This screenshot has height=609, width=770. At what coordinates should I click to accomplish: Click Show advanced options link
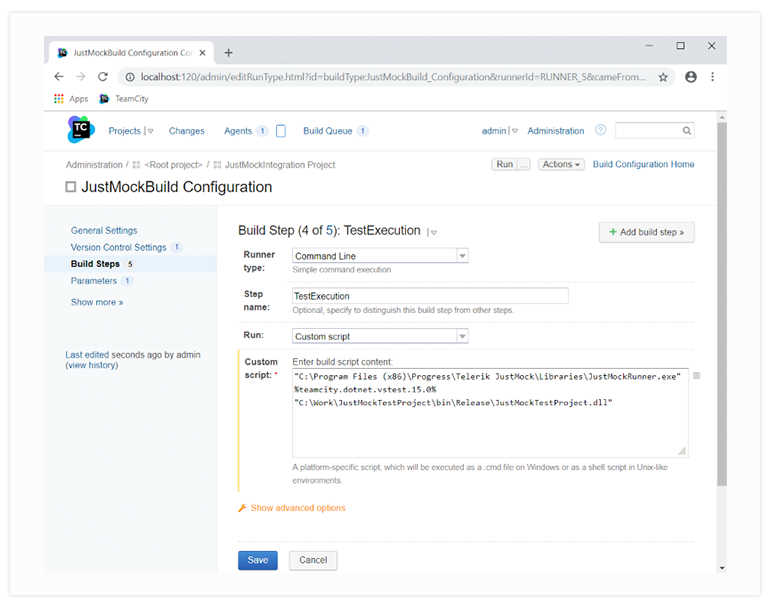point(298,508)
